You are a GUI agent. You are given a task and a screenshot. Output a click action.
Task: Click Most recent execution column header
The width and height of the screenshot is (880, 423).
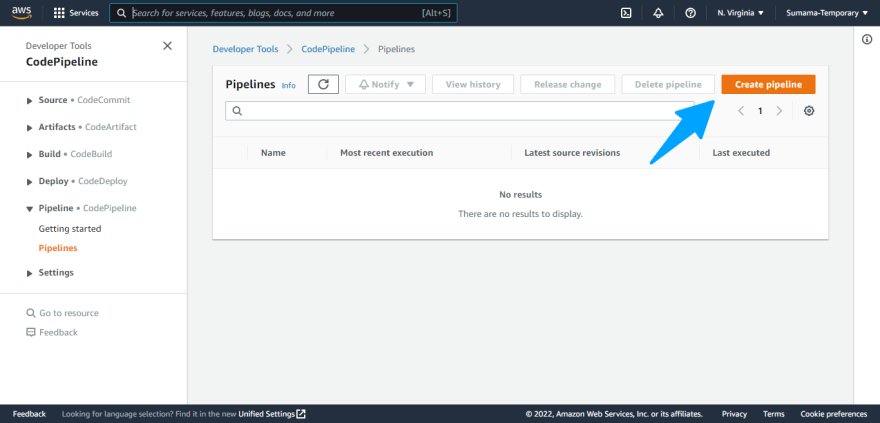(387, 153)
